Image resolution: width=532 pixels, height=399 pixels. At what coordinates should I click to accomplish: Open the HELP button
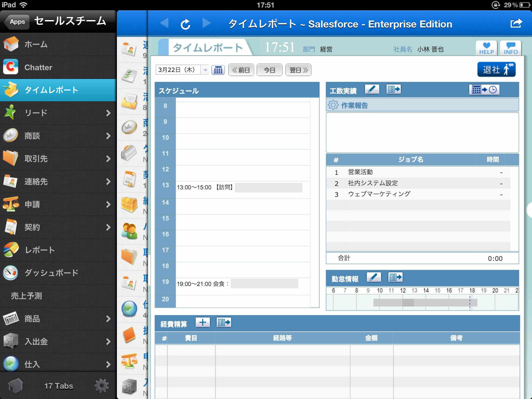(x=487, y=48)
